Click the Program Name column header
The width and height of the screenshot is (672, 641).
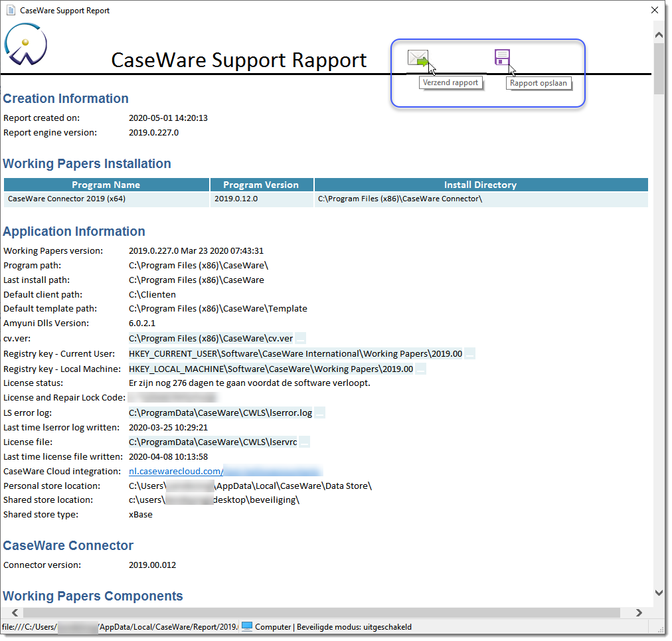(x=106, y=185)
